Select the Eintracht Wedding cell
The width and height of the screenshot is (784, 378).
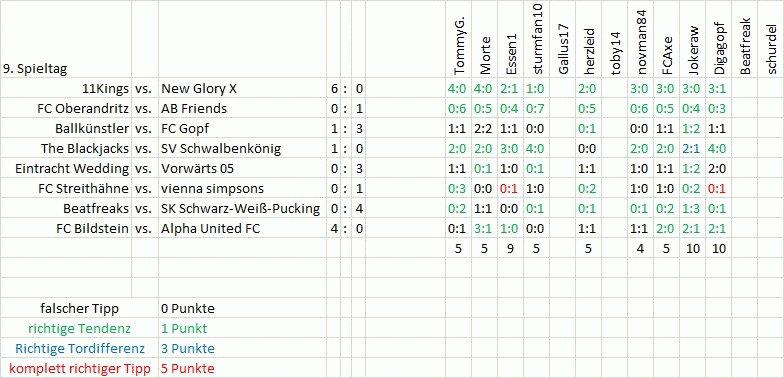(66, 169)
